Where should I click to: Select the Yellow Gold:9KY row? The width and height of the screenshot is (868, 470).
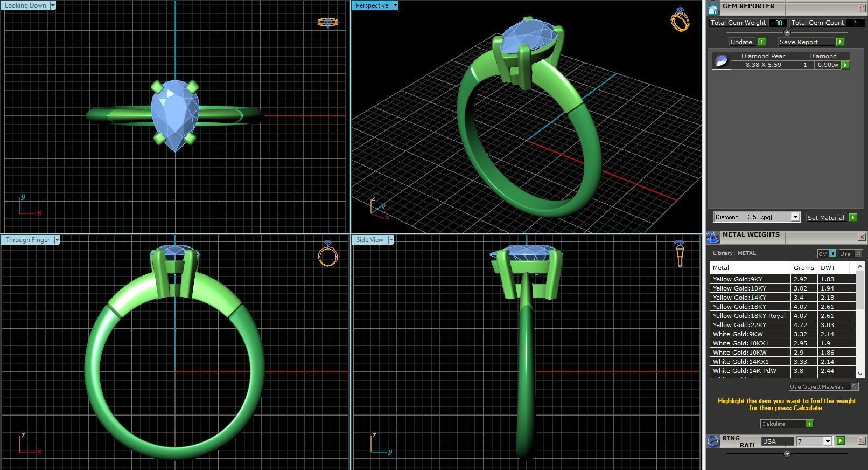782,279
